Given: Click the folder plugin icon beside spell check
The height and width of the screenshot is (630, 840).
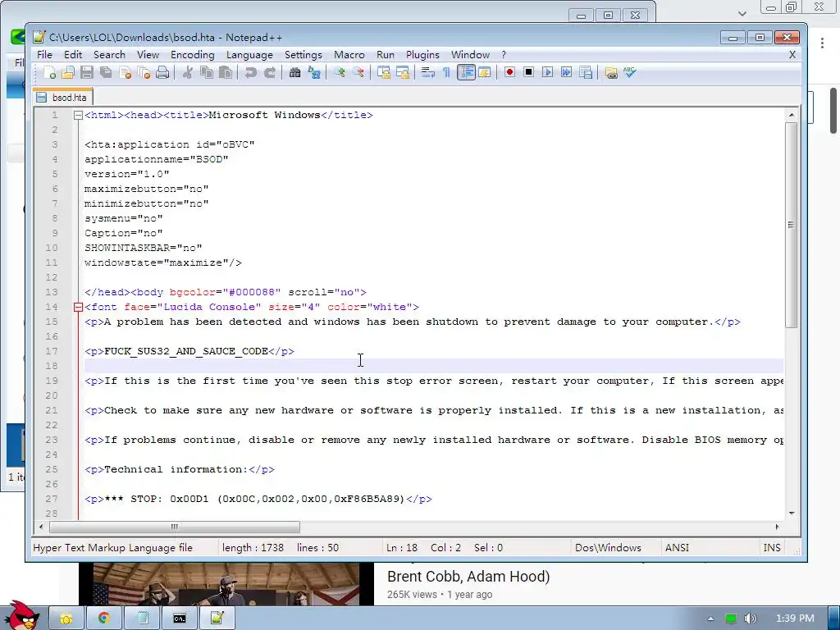Looking at the screenshot, I should click(610, 72).
